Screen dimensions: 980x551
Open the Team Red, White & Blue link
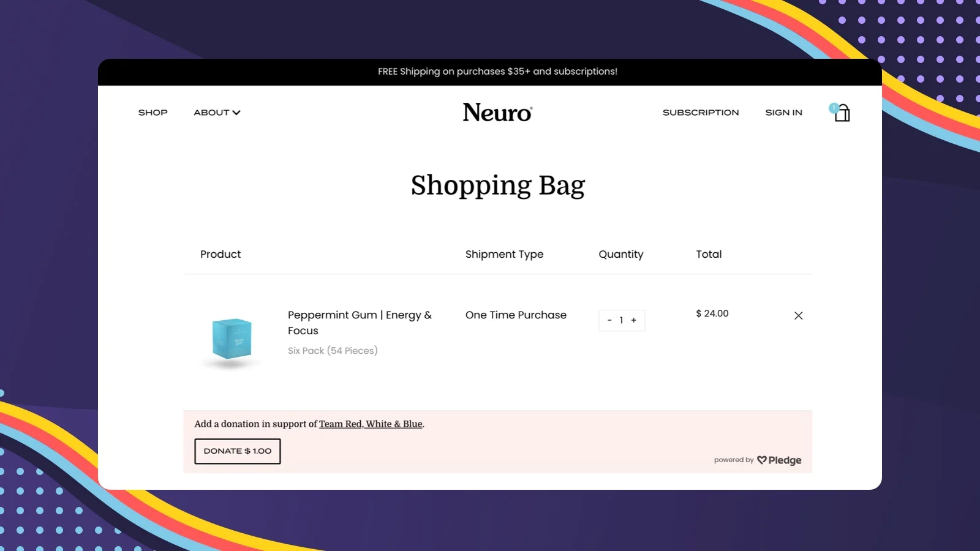(x=371, y=424)
